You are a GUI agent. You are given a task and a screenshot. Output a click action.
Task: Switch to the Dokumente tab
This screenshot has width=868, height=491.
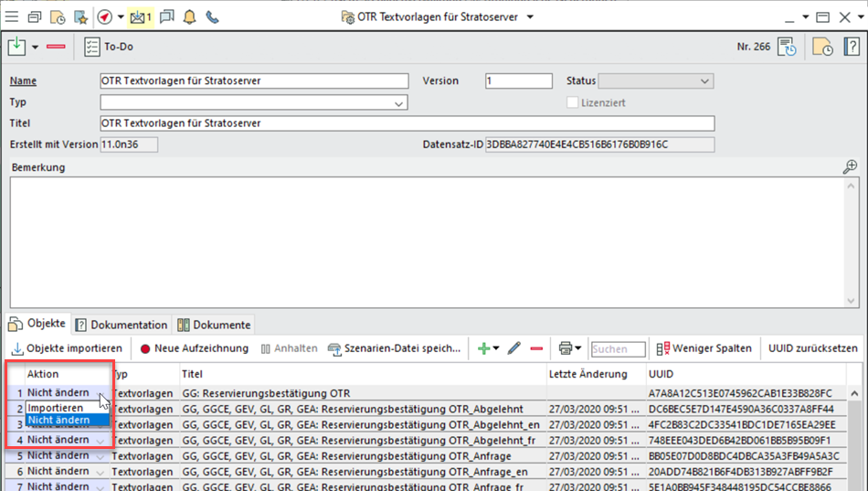(213, 325)
